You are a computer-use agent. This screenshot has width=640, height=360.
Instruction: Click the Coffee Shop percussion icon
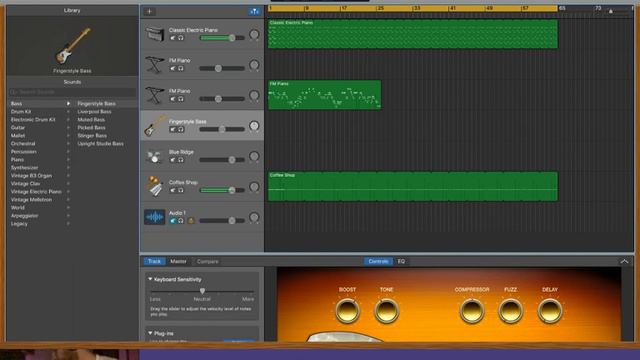[x=154, y=187]
